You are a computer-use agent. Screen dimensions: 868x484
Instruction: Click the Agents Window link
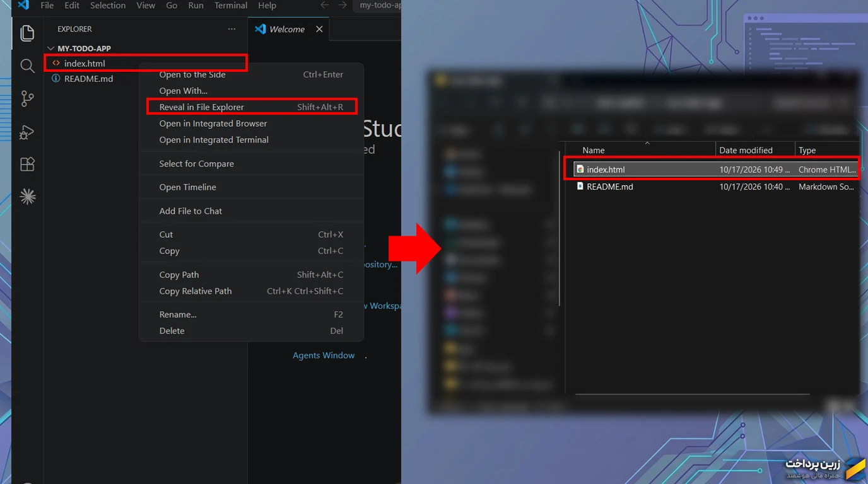click(x=324, y=355)
